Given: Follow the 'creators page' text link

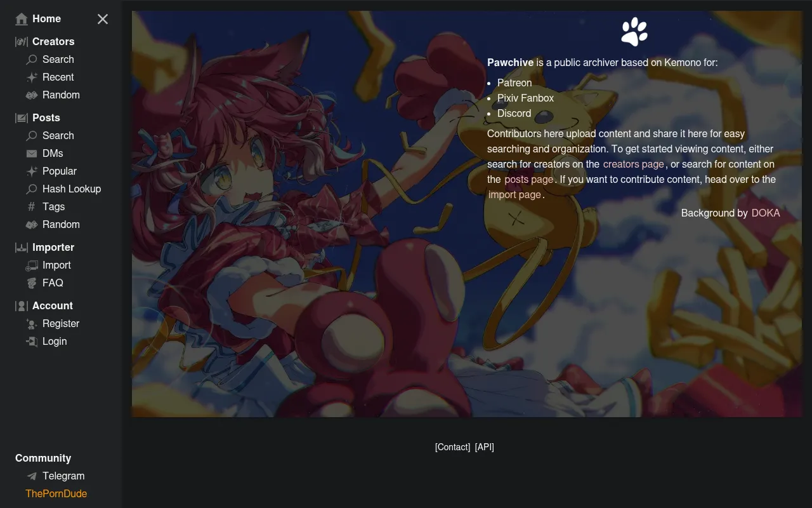Looking at the screenshot, I should tap(633, 164).
